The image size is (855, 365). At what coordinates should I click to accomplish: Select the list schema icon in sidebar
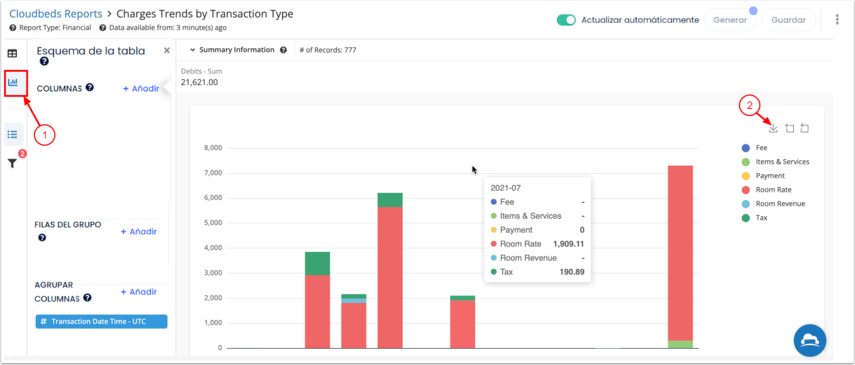[13, 134]
